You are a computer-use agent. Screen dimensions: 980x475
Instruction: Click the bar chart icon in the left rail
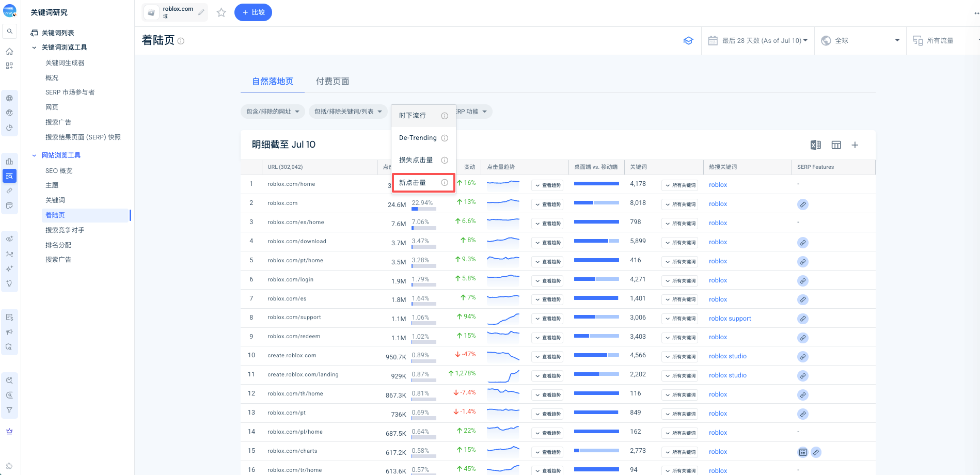click(x=9, y=162)
